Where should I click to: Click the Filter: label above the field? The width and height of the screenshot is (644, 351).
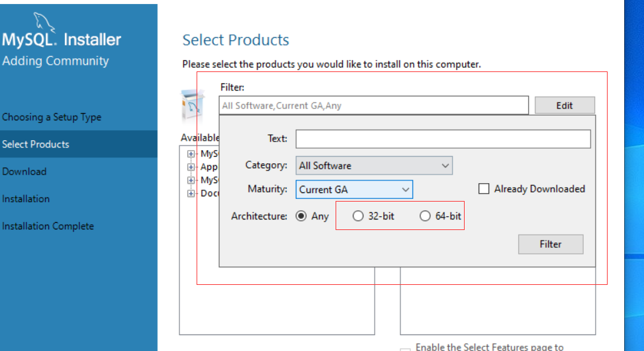pyautogui.click(x=232, y=87)
